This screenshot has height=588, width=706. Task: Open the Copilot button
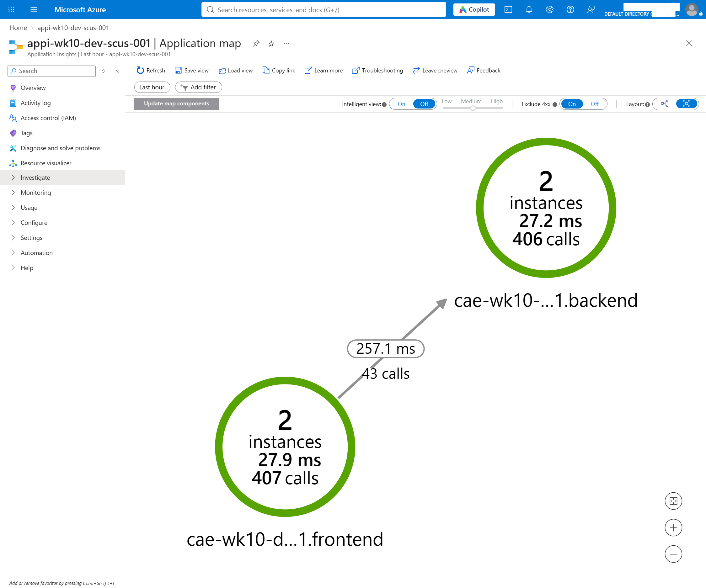(x=474, y=9)
